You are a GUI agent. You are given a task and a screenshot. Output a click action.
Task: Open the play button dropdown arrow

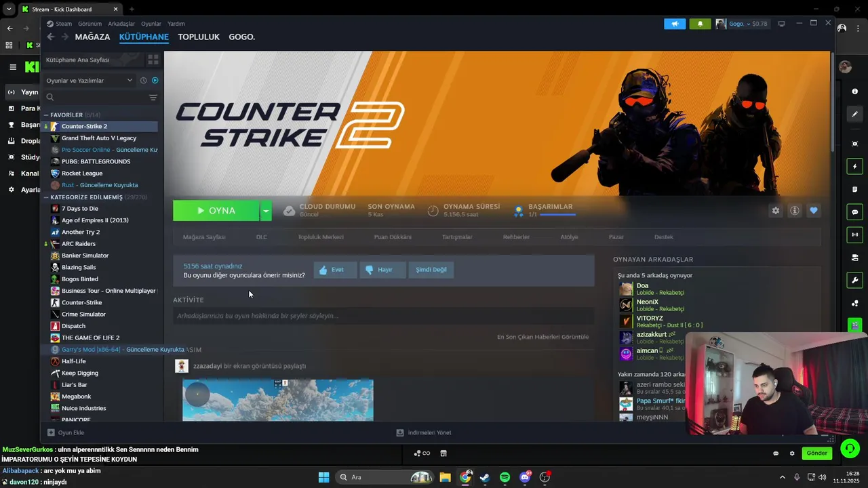pyautogui.click(x=266, y=211)
